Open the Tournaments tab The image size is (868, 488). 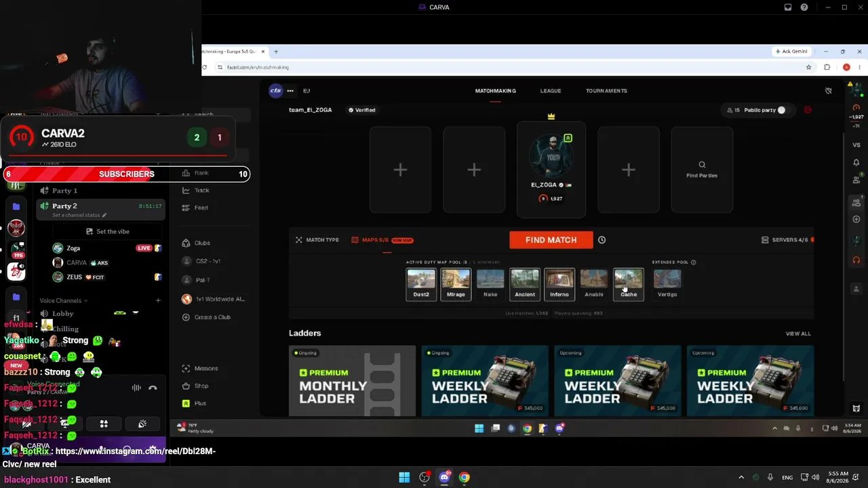click(606, 91)
